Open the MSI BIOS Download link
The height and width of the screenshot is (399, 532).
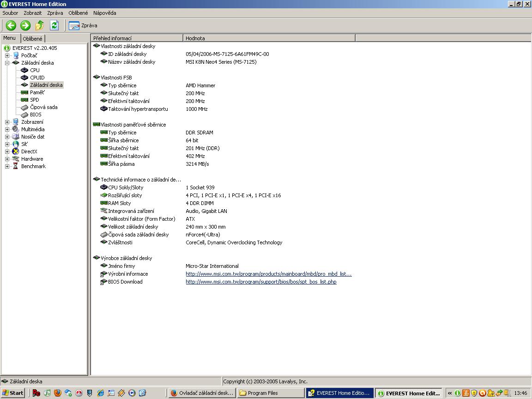tap(261, 282)
